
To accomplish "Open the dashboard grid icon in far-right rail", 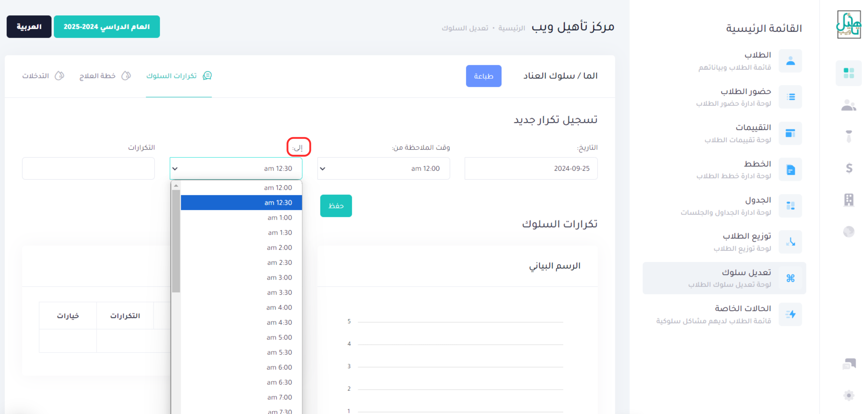I will (848, 73).
